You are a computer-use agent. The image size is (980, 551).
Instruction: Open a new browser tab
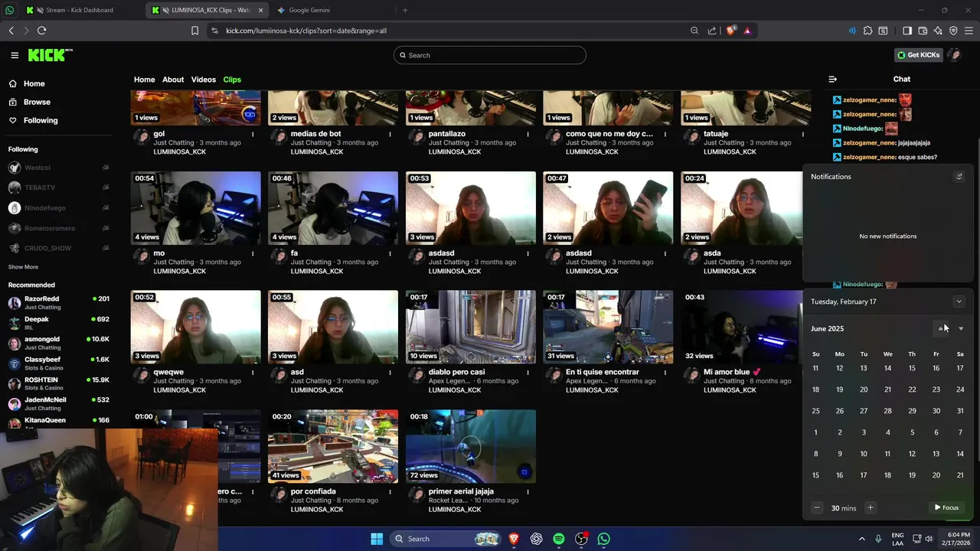[405, 10]
